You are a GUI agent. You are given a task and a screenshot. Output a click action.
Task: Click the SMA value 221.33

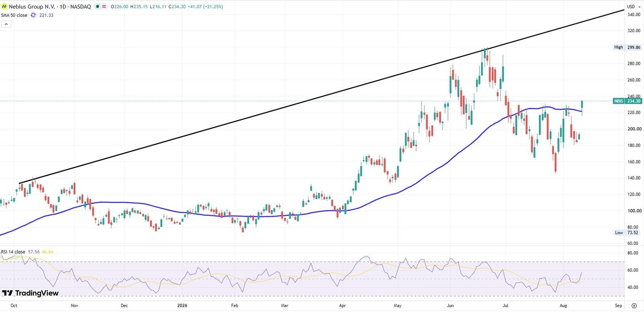click(46, 15)
